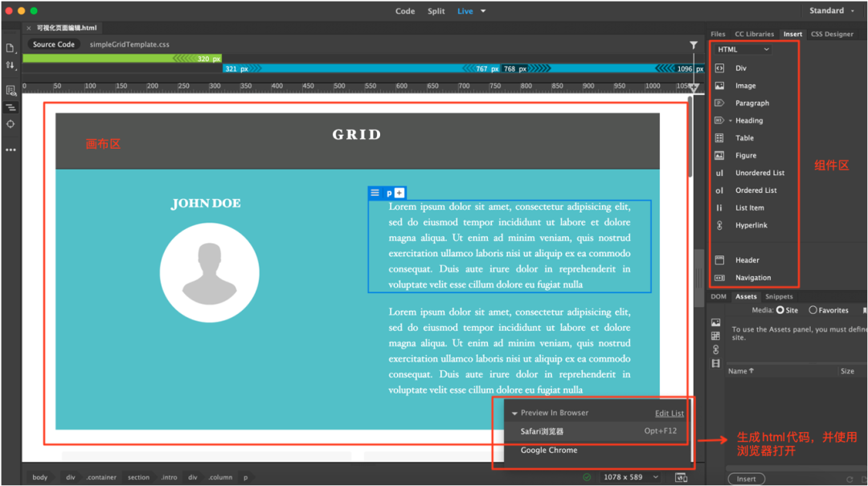Screen dimensions: 868x486
Task: Open the Standard workspace dropdown
Action: click(832, 10)
